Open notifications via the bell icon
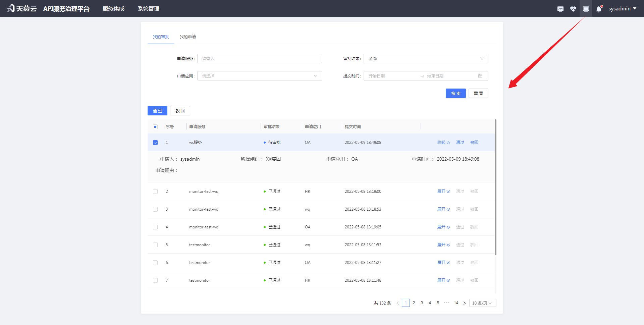This screenshot has height=325, width=644. tap(599, 8)
